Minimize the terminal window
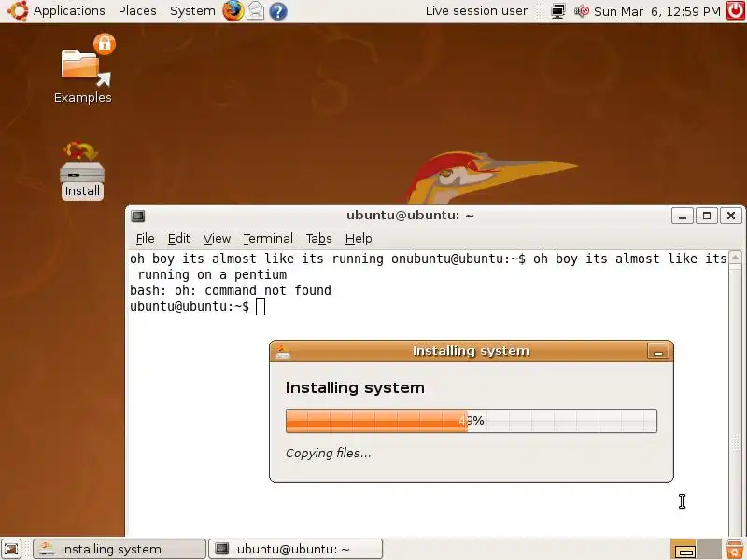Image resolution: width=747 pixels, height=560 pixels. tap(683, 216)
